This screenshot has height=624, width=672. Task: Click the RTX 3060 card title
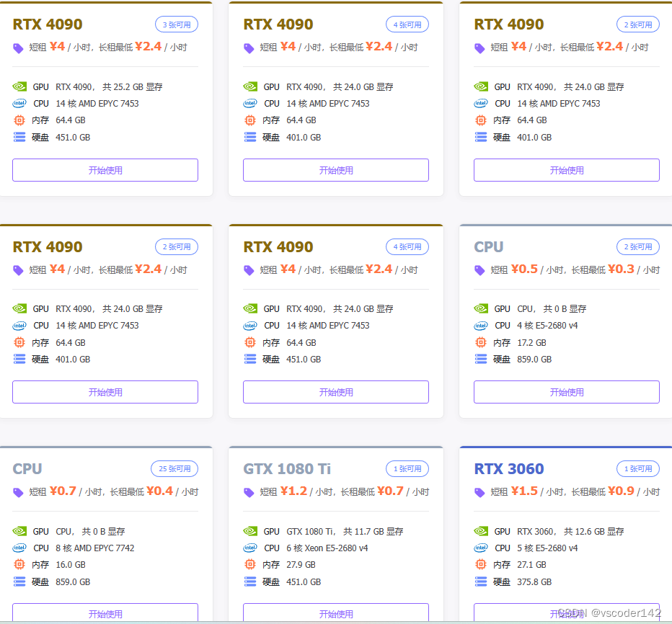[x=509, y=469]
